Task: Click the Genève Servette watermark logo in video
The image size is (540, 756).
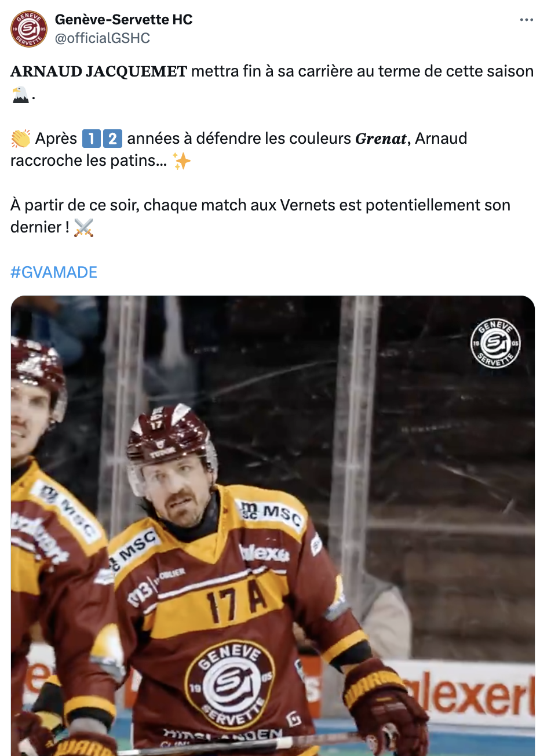Action: point(495,343)
